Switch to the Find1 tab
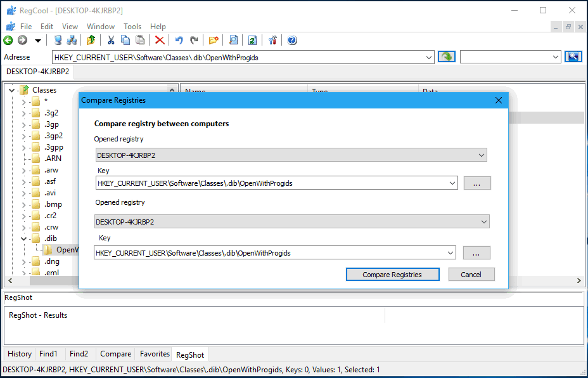 click(x=48, y=354)
